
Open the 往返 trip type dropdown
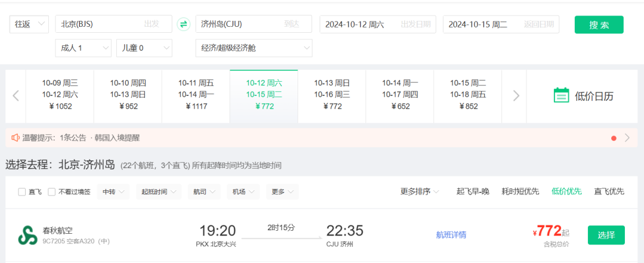[x=29, y=24]
